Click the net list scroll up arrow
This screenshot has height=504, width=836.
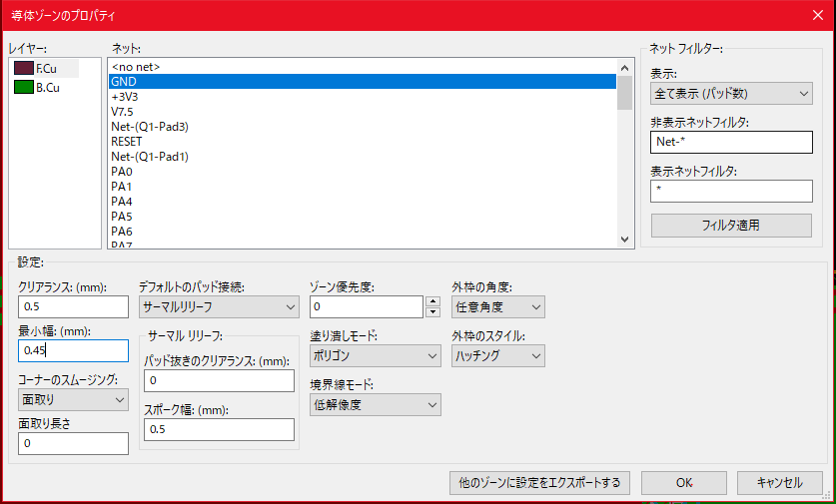click(x=625, y=68)
